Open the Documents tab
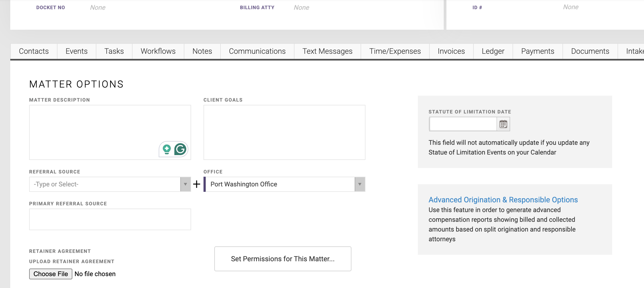 coord(590,51)
